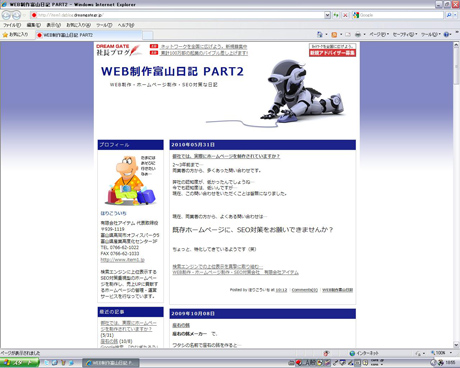Image resolution: width=460 pixels, height=368 pixels.
Task: Open the recent article (5/31) link in sidebar
Action: 128,326
